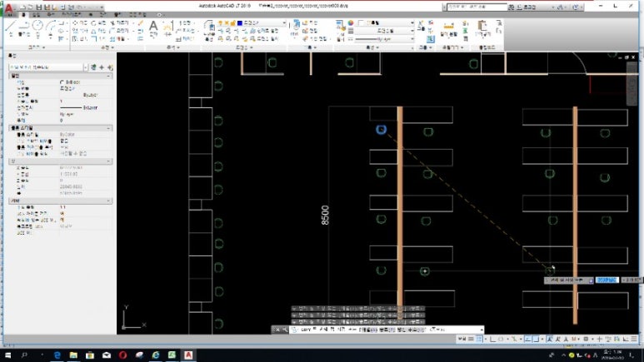The height and width of the screenshot is (362, 644).
Task: Select the Line tool in the ribbon
Action: coord(11,26)
